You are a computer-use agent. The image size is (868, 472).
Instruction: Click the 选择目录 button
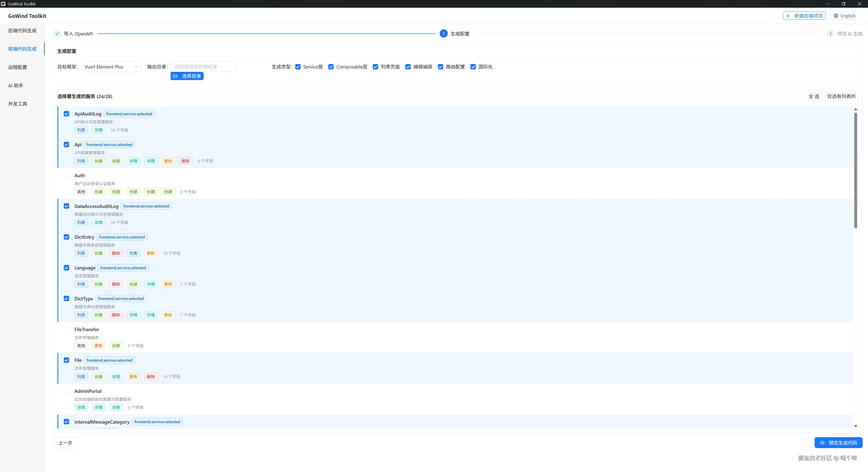click(x=187, y=76)
